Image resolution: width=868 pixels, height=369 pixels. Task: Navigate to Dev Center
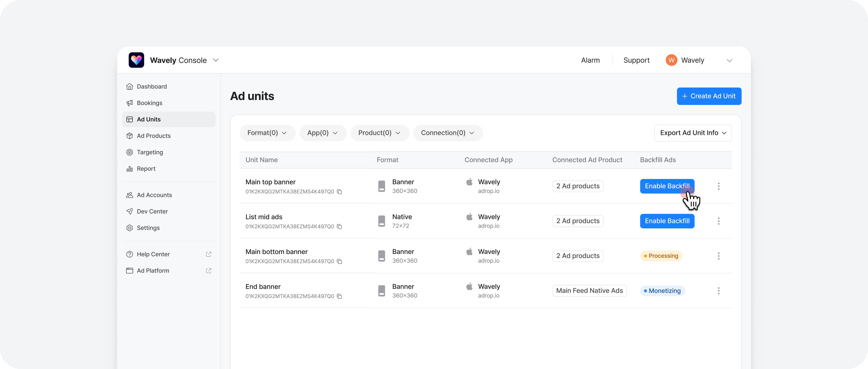(x=152, y=211)
